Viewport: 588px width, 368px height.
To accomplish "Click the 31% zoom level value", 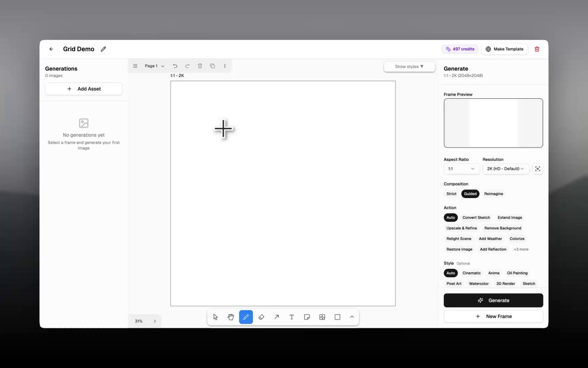I will (139, 321).
